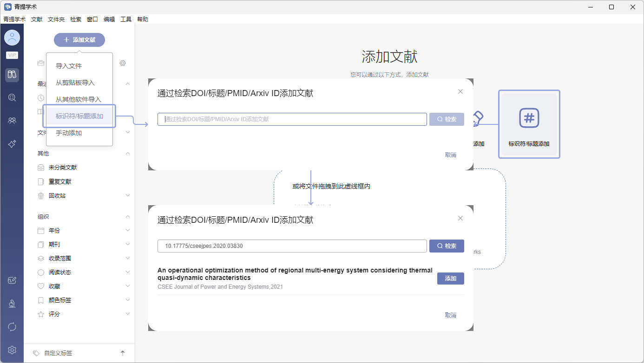Expand the 回收站 chevron

click(128, 195)
